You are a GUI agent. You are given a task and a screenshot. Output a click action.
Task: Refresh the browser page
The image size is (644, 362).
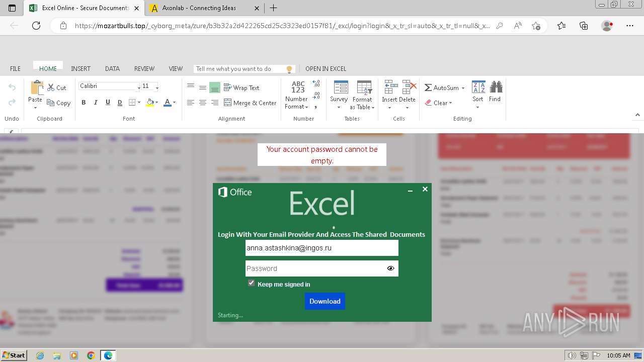[x=36, y=26]
